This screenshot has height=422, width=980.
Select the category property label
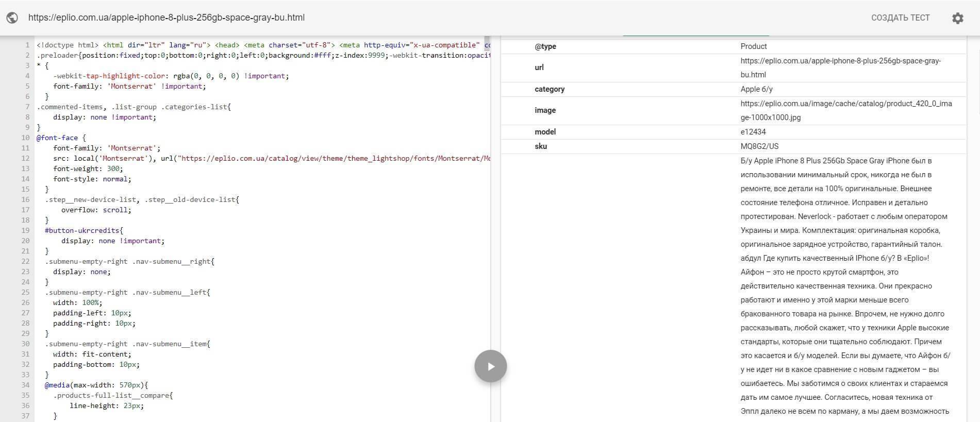click(550, 89)
